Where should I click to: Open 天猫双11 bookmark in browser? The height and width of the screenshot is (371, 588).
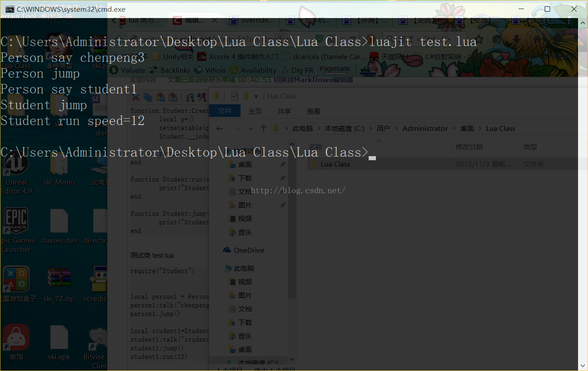tap(389, 57)
